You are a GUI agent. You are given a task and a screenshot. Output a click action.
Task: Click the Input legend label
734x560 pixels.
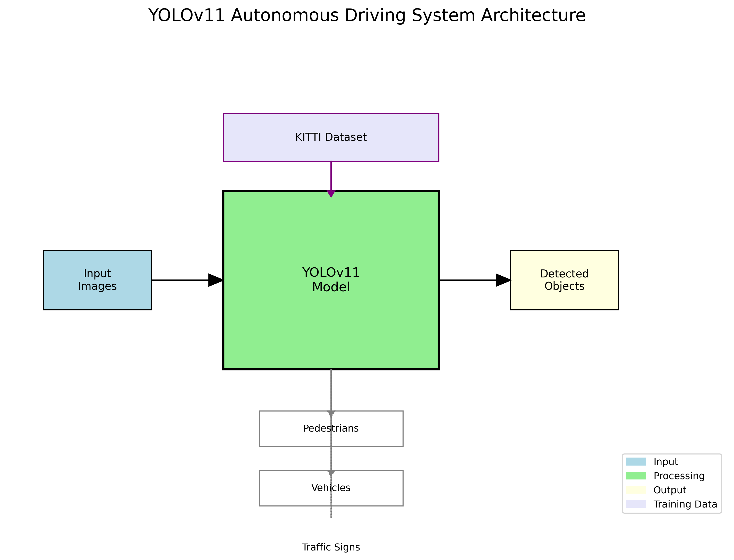(666, 462)
